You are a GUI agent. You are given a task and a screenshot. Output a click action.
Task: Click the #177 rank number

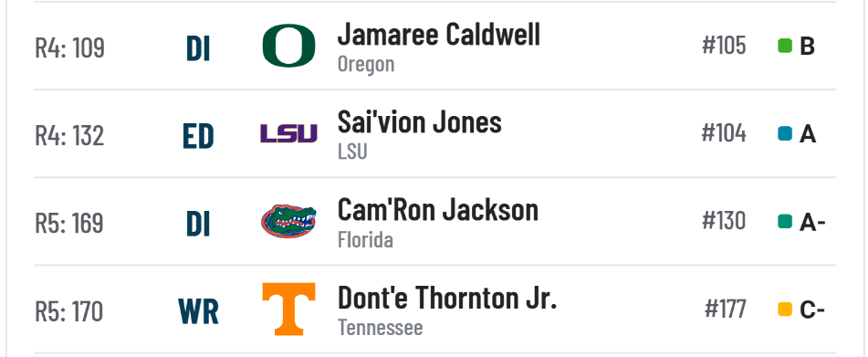(x=726, y=310)
